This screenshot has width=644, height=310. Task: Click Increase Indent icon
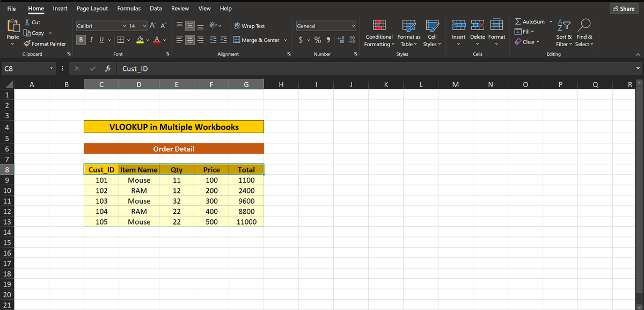coord(223,40)
